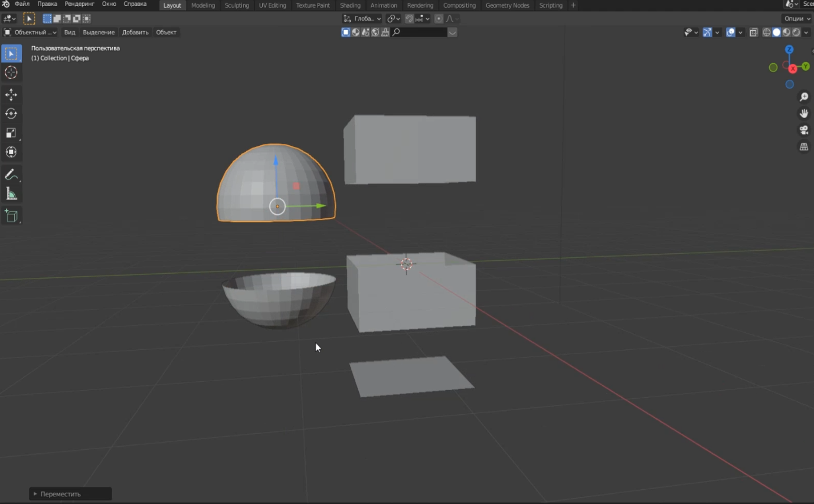Switch to the Sculpting workspace tab
The height and width of the screenshot is (504, 814).
(237, 5)
